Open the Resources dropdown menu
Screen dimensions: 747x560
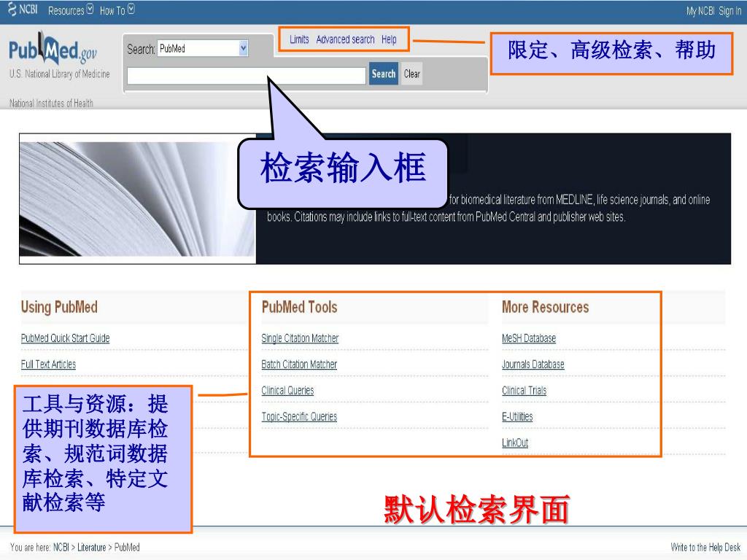[71, 10]
